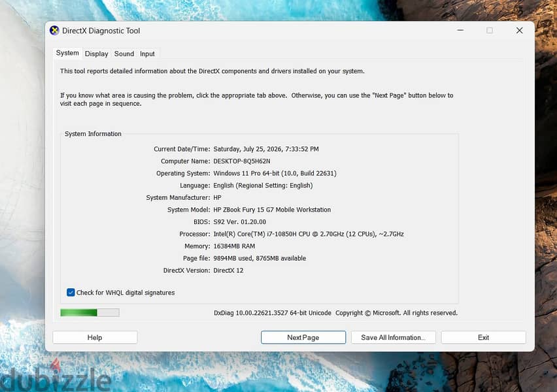
Task: Click the HP ZBook Fury 15 G7 model text
Action: pyautogui.click(x=272, y=210)
